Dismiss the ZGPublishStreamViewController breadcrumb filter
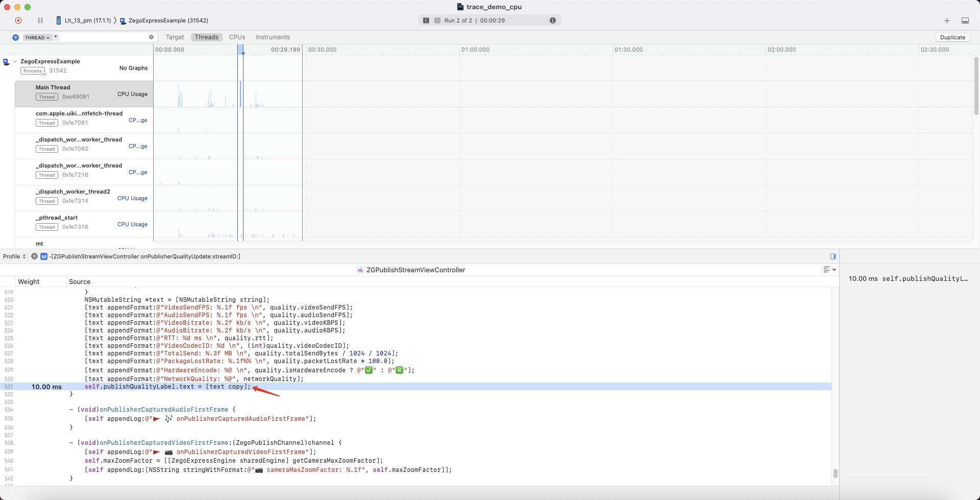The width and height of the screenshot is (980, 500). [x=34, y=256]
